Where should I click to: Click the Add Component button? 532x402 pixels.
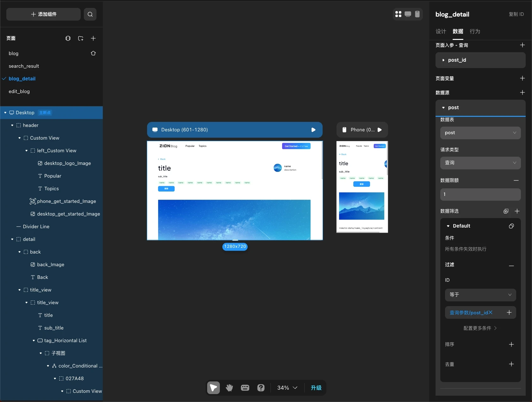point(44,14)
